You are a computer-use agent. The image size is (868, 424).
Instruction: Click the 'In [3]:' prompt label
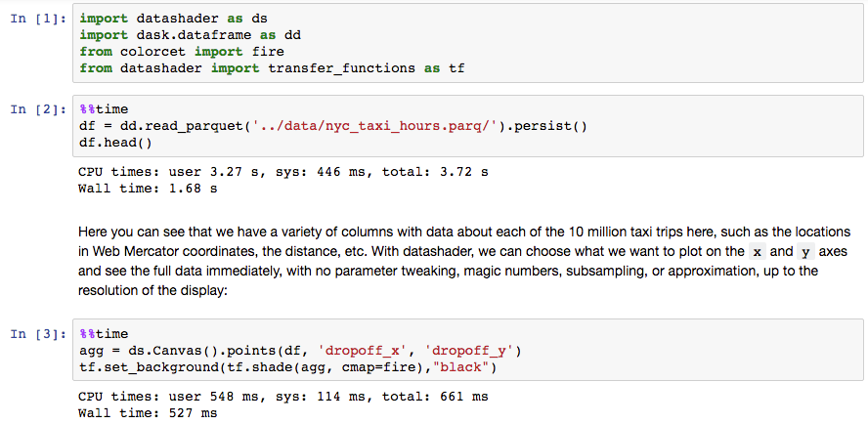coord(38,334)
